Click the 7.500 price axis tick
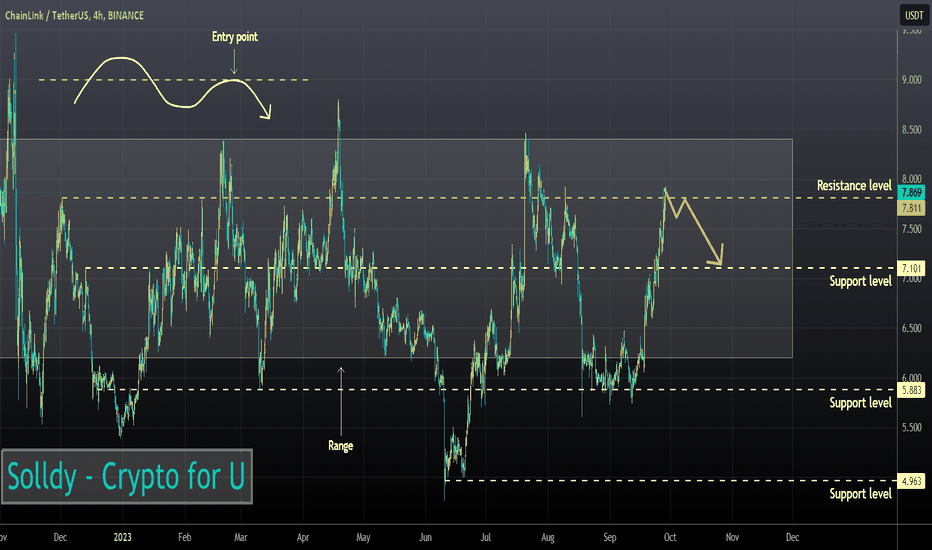This screenshot has width=932, height=550. coord(912,229)
